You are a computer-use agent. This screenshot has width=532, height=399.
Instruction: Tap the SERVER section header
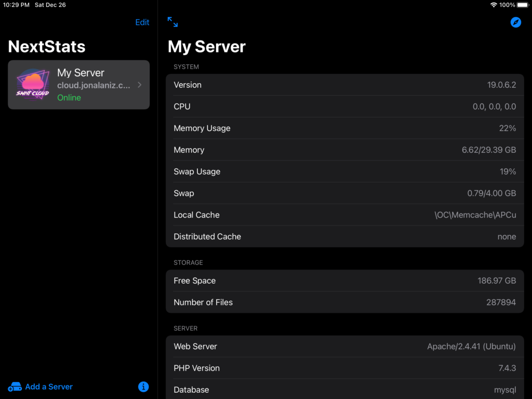(185, 328)
